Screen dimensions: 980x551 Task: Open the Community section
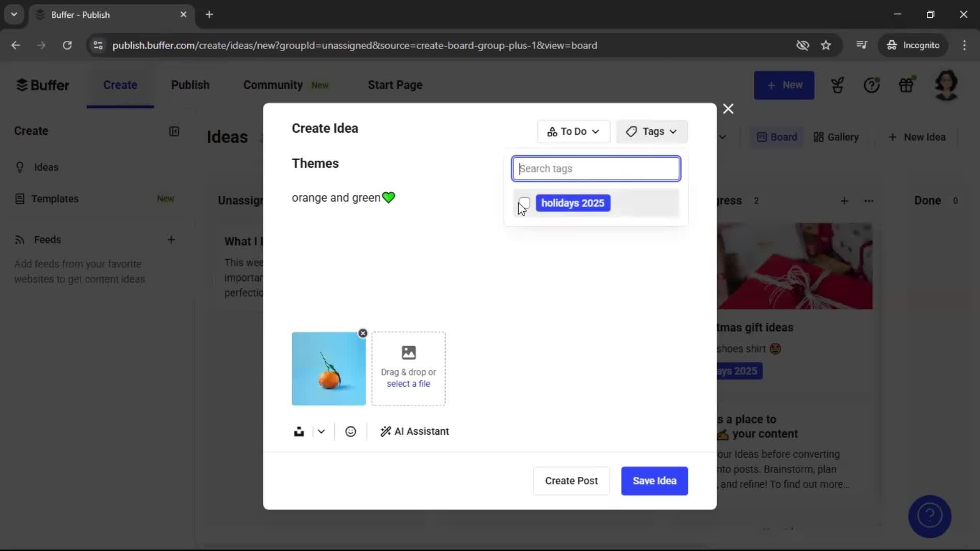272,85
